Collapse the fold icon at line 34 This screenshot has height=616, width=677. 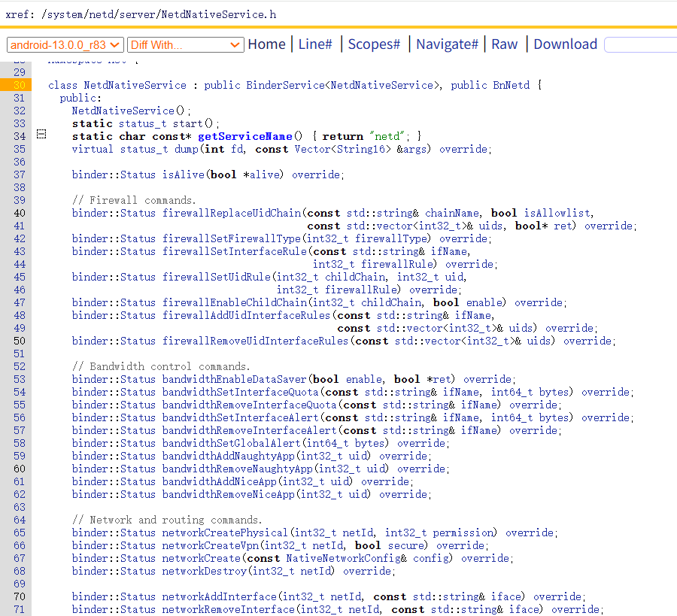(x=41, y=134)
